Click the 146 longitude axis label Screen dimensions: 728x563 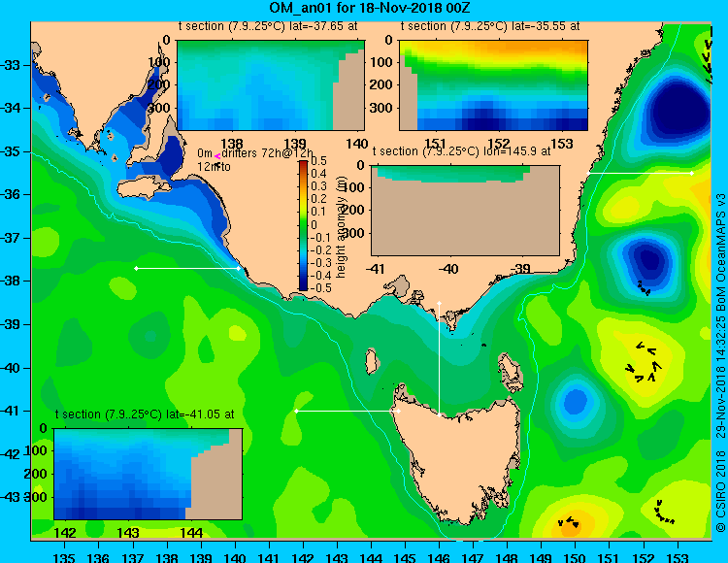point(439,556)
